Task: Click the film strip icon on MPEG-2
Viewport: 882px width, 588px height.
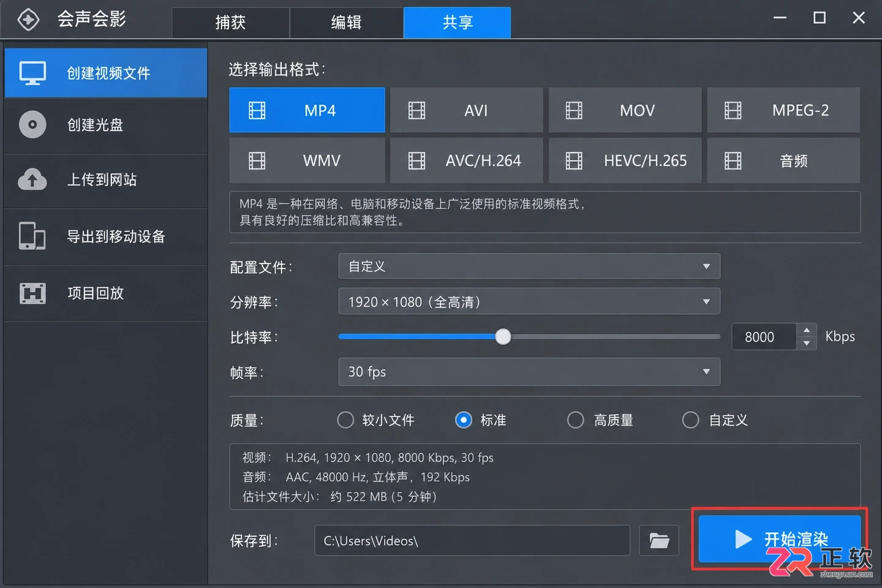Action: [733, 110]
